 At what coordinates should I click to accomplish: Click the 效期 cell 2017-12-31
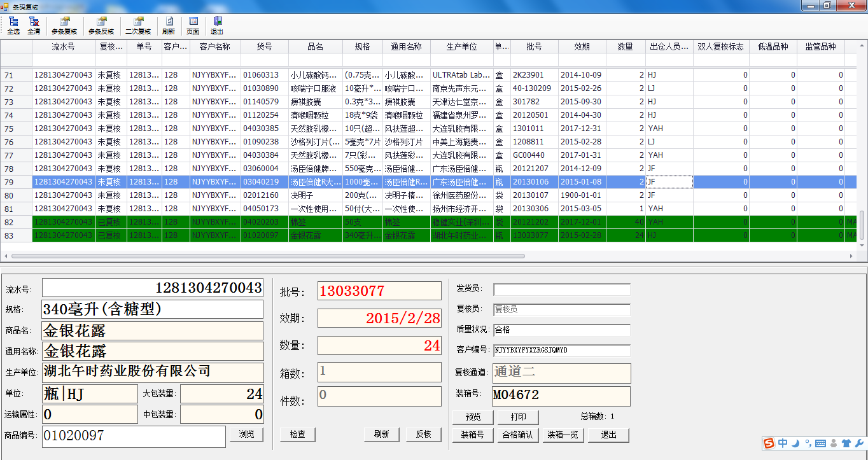582,129
